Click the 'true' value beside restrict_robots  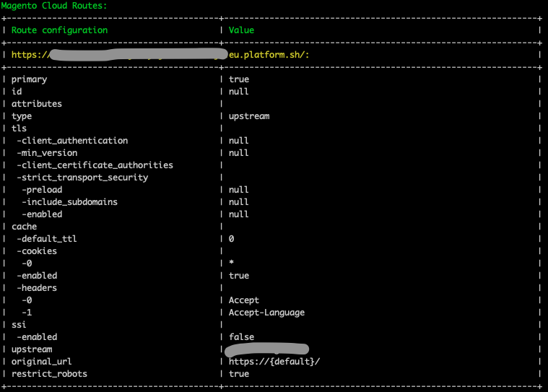coord(239,374)
